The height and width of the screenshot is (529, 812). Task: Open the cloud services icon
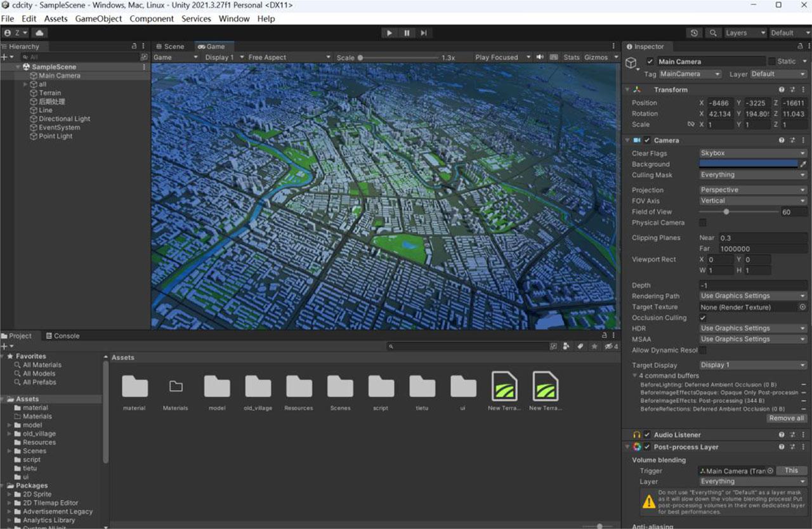click(39, 33)
